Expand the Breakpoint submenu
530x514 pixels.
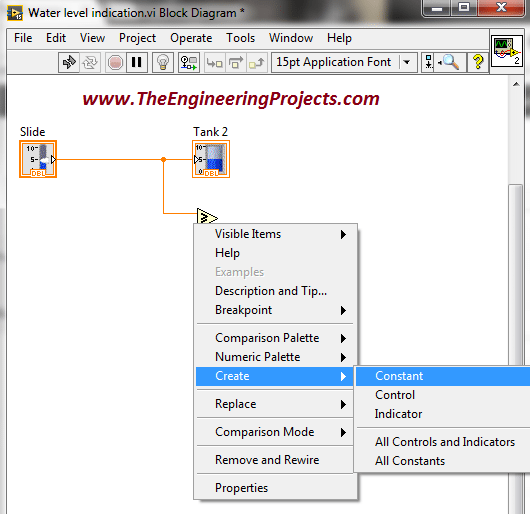tap(275, 310)
